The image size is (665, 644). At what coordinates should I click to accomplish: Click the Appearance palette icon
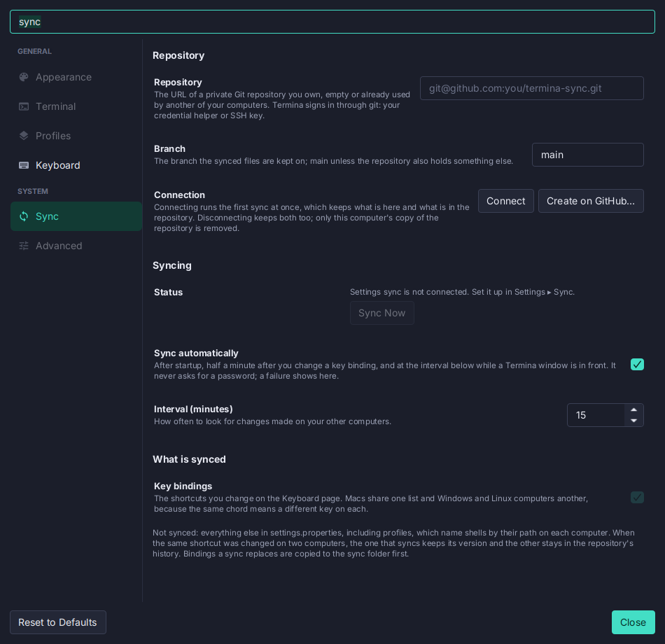pyautogui.click(x=24, y=77)
